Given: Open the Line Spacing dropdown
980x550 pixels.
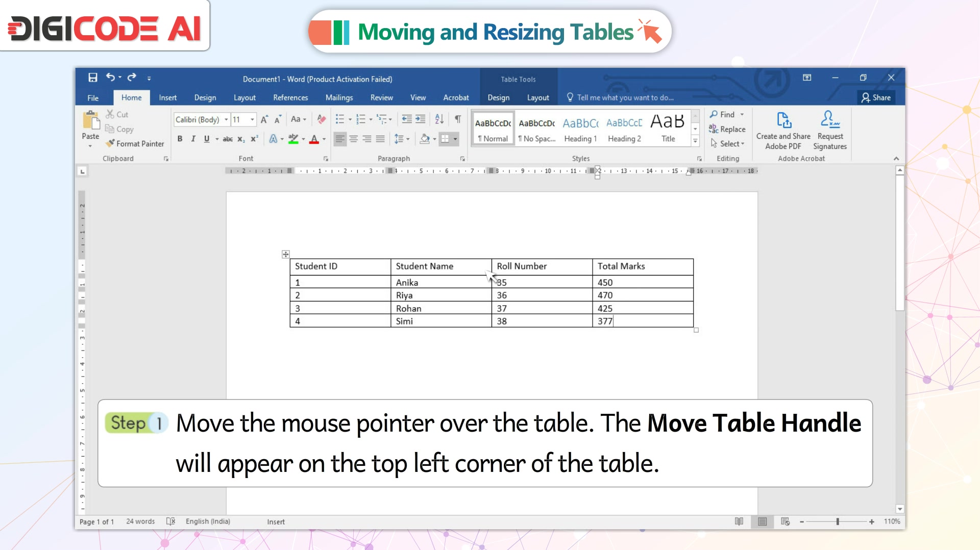Looking at the screenshot, I should [402, 139].
